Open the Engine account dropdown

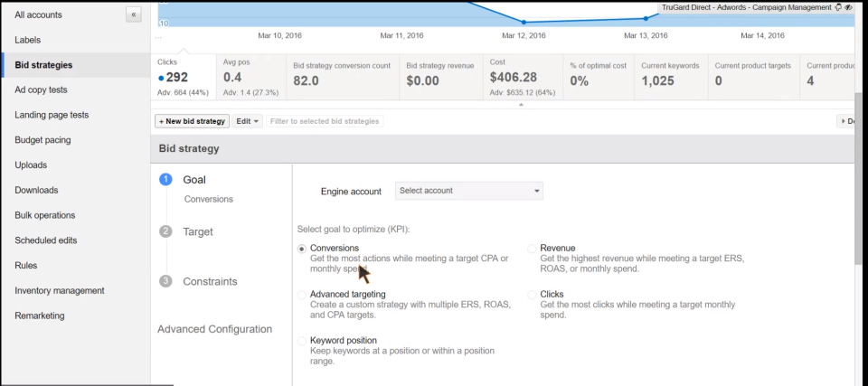469,191
